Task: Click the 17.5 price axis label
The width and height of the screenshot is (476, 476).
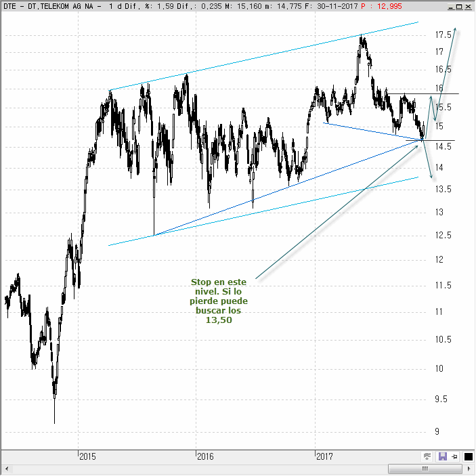Action: click(x=443, y=35)
